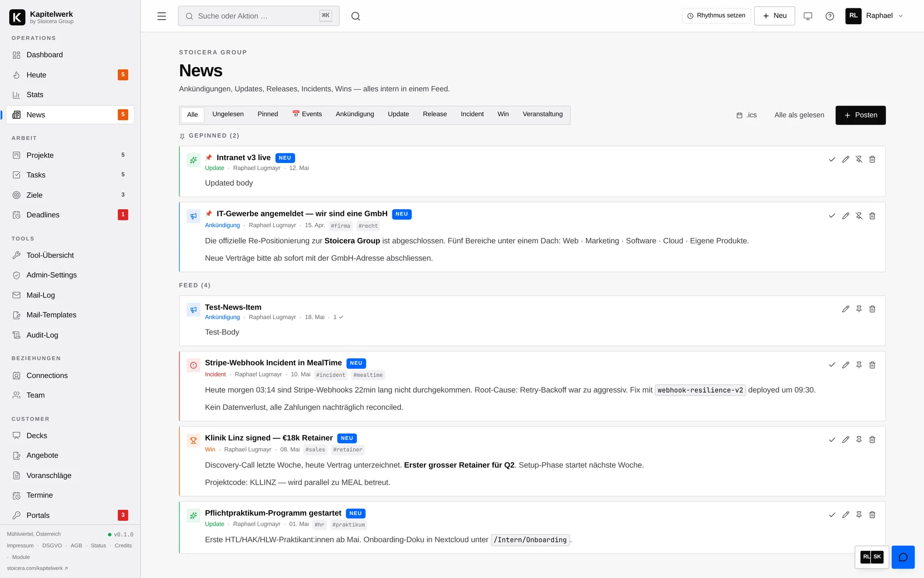Open Audit-Log in sidebar
The image size is (924, 578).
point(70,335)
